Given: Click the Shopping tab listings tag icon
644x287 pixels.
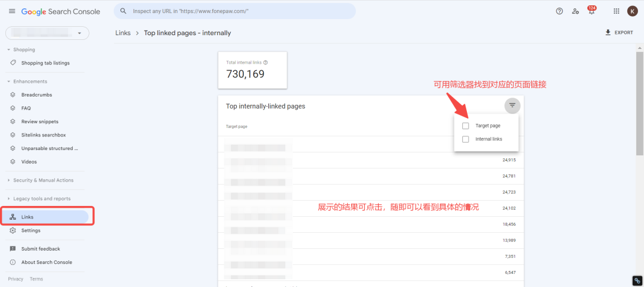Looking at the screenshot, I should click(x=13, y=63).
